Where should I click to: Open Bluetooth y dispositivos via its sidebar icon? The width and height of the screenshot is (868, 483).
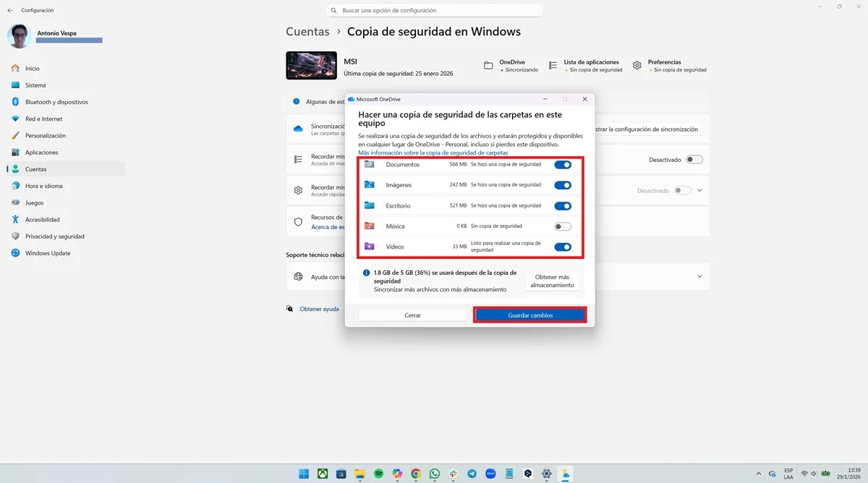click(15, 102)
